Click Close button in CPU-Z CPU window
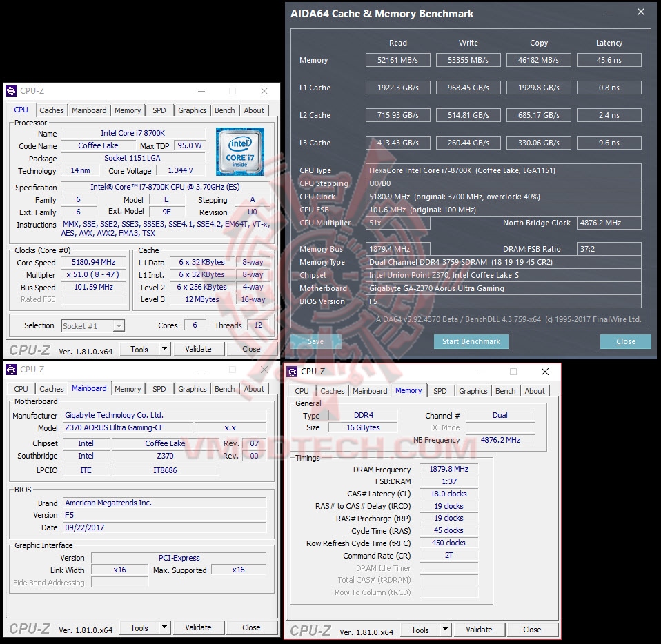This screenshot has width=661, height=644. 251,349
